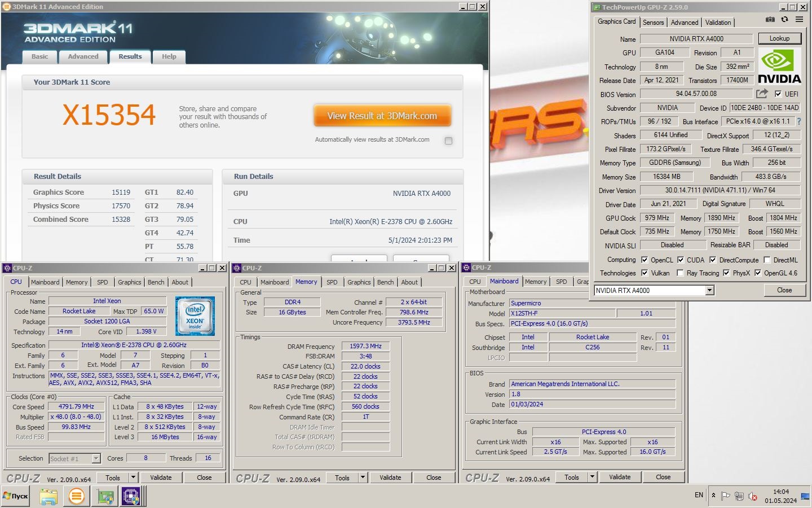Click the X15354 score text
This screenshot has height=508, width=812.
click(109, 115)
